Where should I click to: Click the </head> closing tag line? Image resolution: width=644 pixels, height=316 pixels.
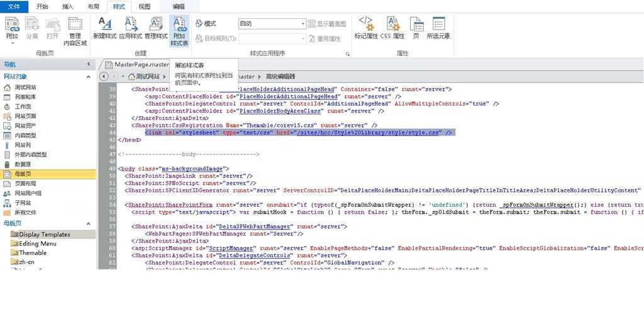[130, 140]
